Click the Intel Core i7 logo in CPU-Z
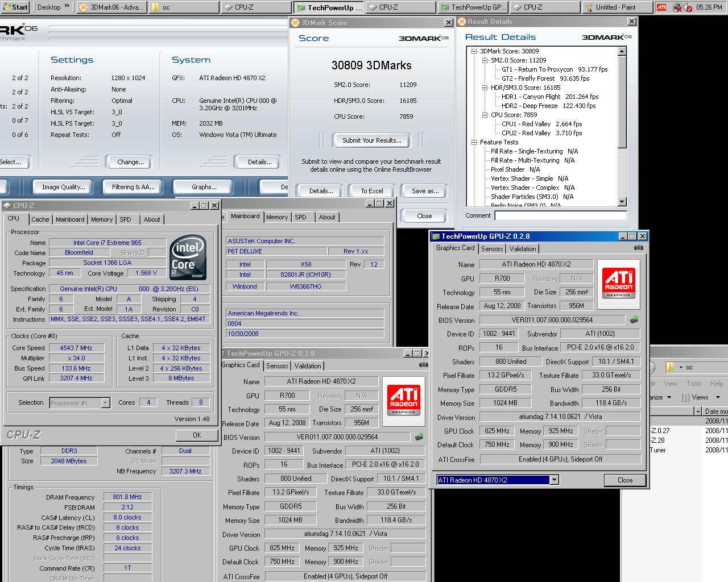Viewport: 728px width, 582px height. 188,257
